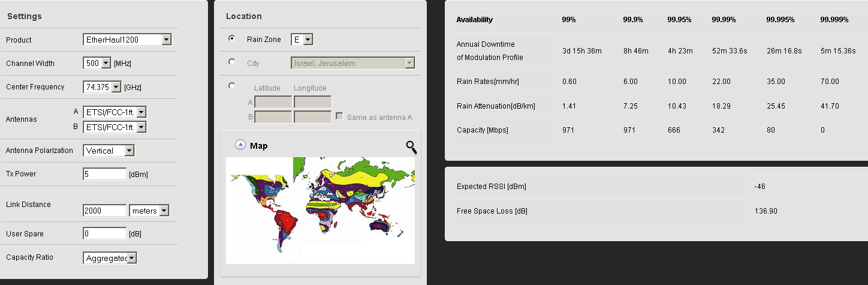Screen dimensions: 868x285
Task: Open antenna A type dropdown
Action: pos(115,112)
